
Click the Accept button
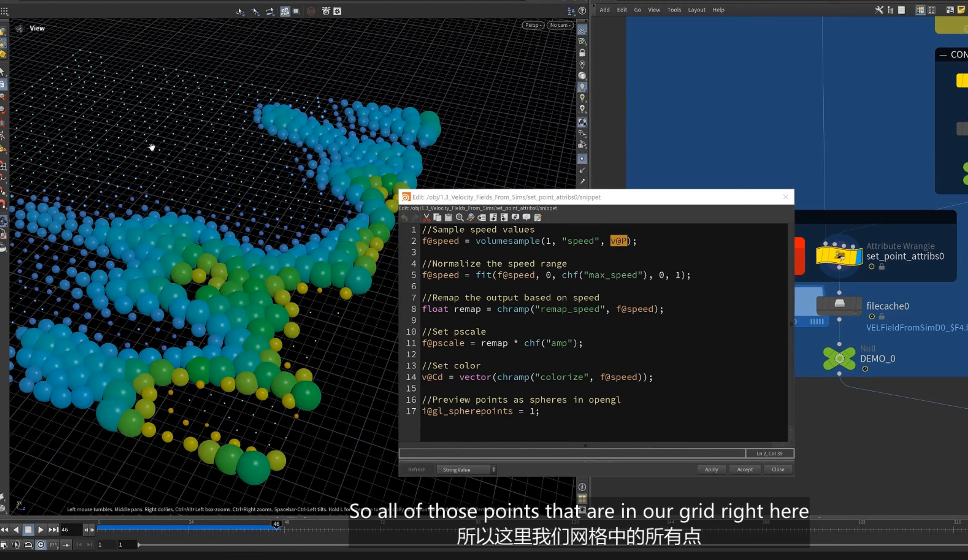(745, 469)
